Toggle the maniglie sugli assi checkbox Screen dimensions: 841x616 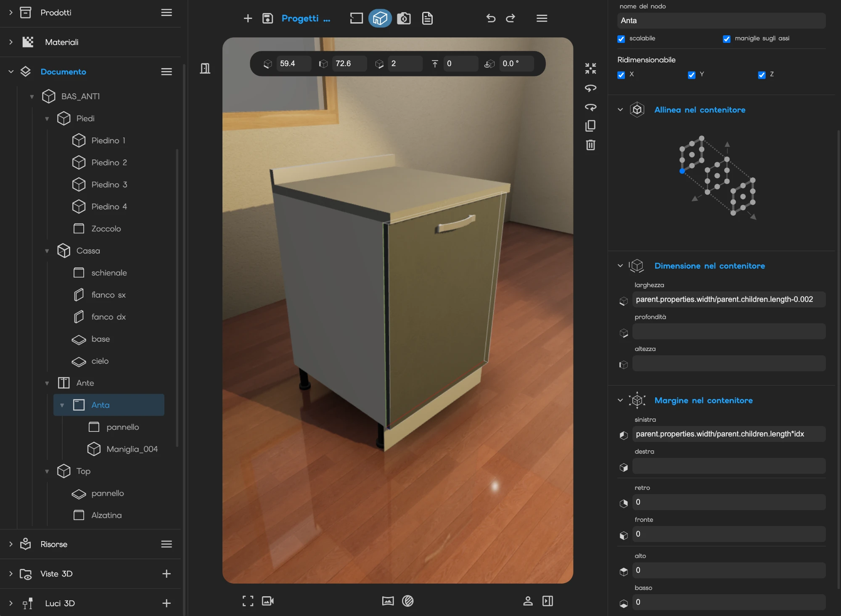[x=726, y=39]
